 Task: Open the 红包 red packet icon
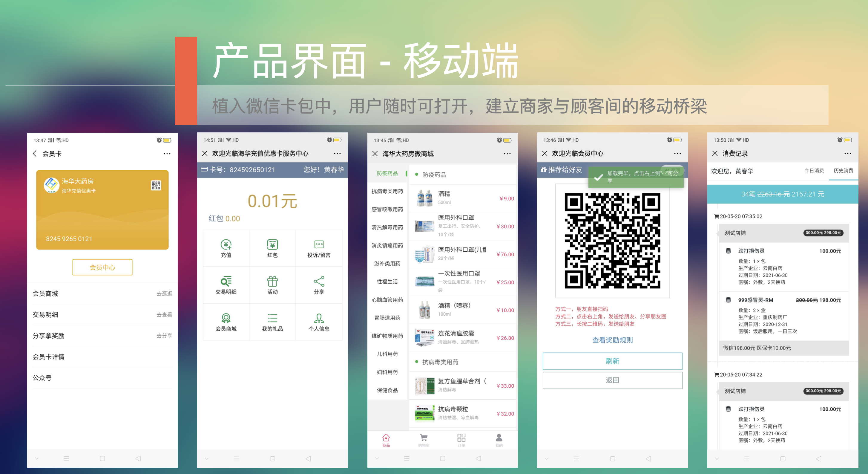pos(272,248)
